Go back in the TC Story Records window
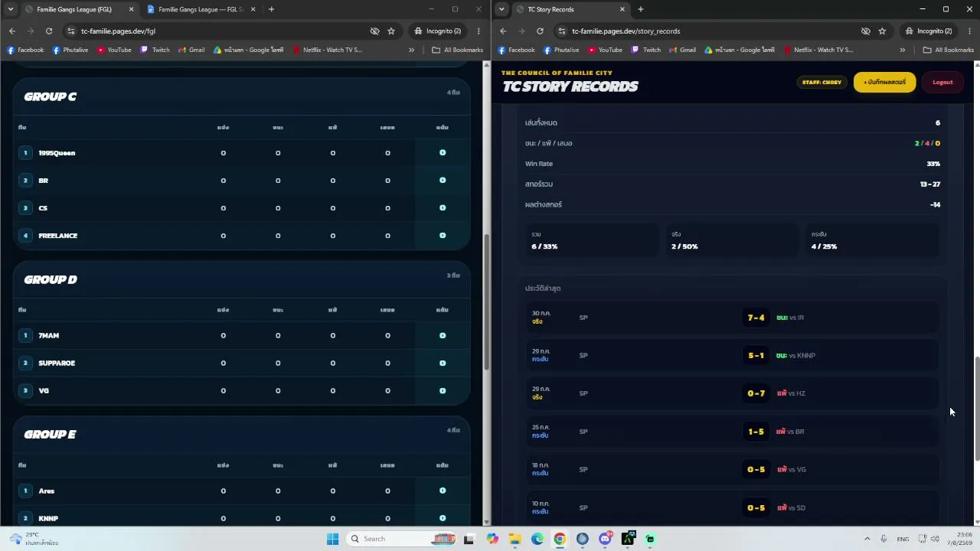 503,31
